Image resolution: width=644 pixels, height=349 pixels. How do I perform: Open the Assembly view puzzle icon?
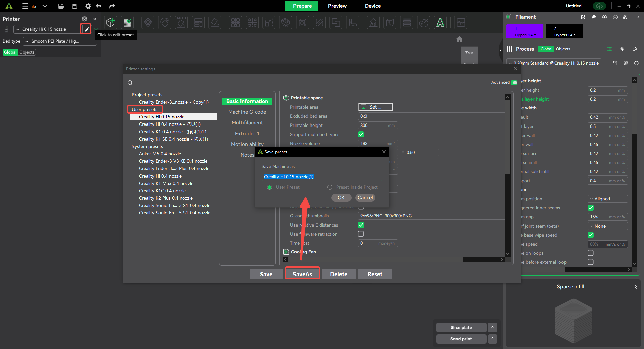coord(461,22)
